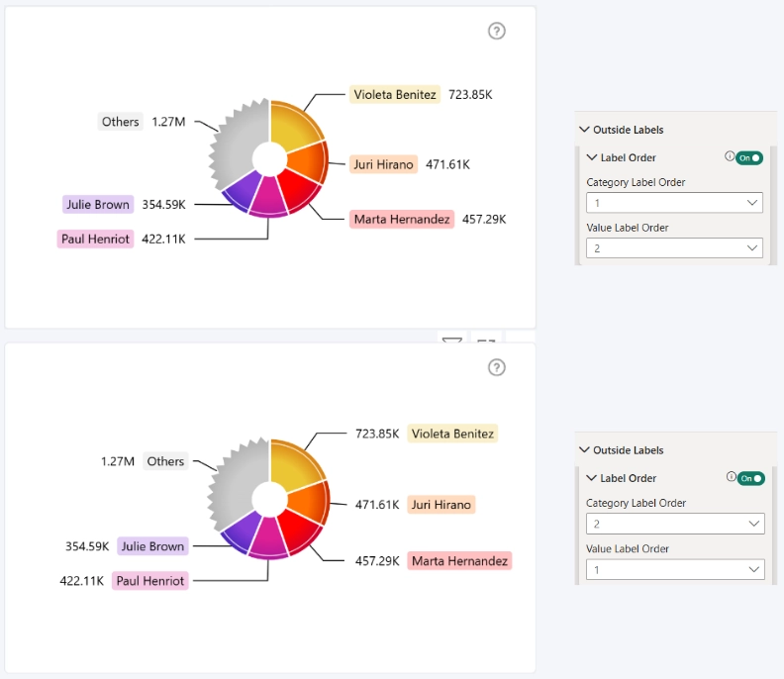
Task: Open Category Label Order dropdown showing 2
Action: click(675, 524)
